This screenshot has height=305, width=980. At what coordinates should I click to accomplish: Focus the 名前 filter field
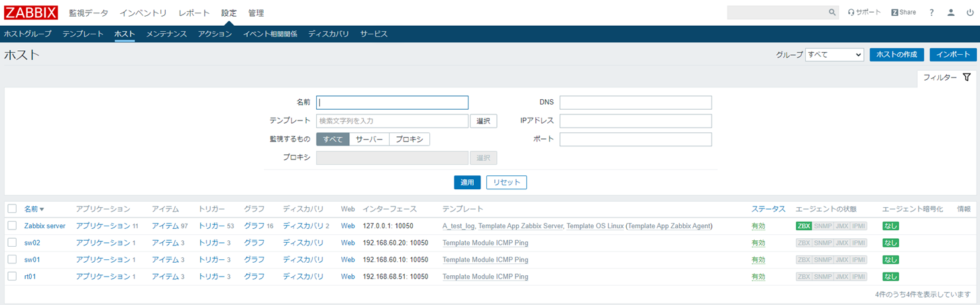(x=392, y=103)
